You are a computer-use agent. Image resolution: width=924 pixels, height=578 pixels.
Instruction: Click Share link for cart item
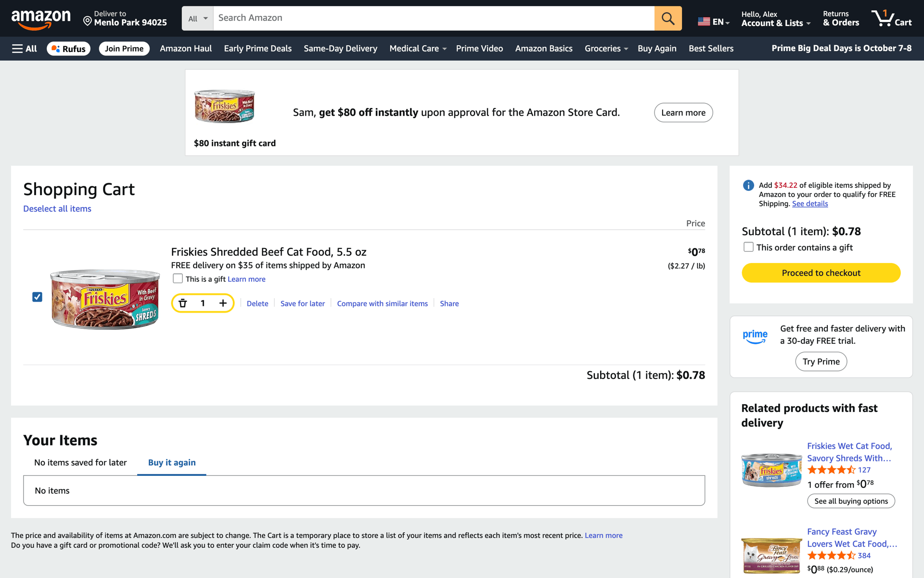pyautogui.click(x=449, y=303)
